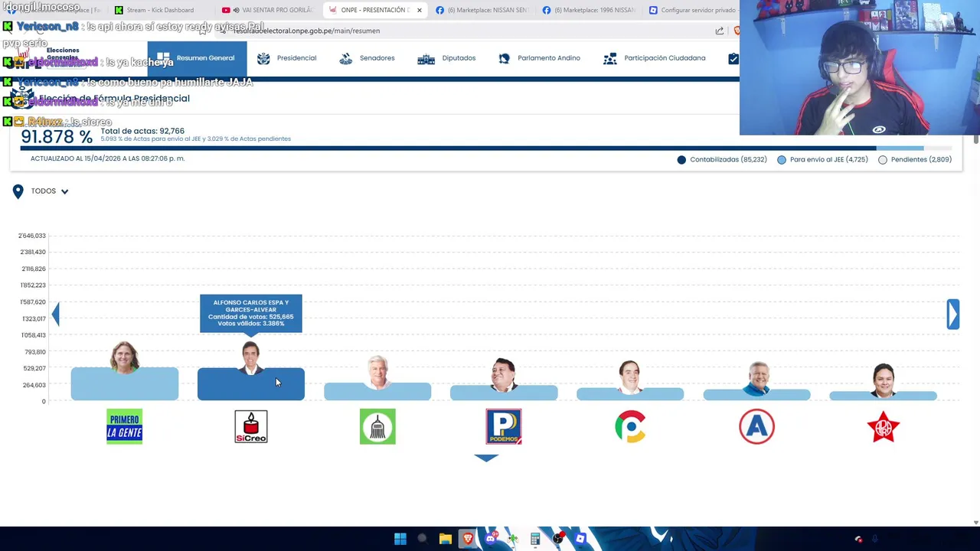Go to the Senadores section

[x=367, y=58]
